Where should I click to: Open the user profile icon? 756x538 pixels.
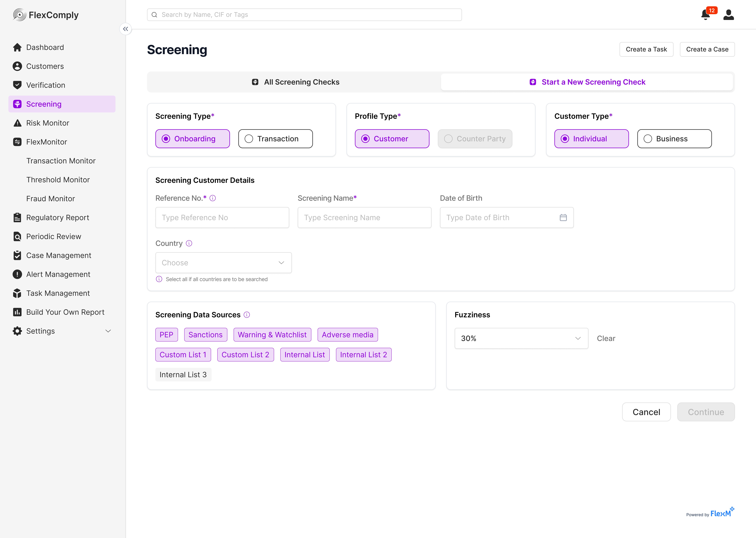[729, 15]
